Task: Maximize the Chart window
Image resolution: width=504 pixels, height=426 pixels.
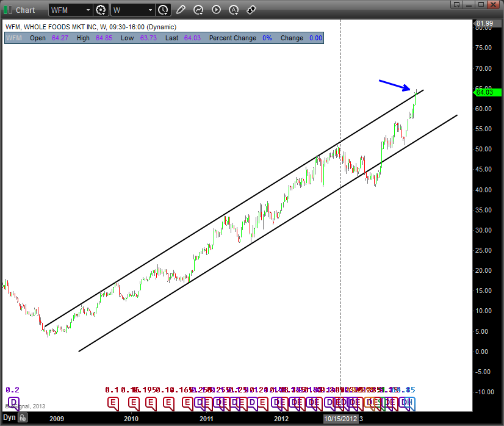Action: coord(481,4)
